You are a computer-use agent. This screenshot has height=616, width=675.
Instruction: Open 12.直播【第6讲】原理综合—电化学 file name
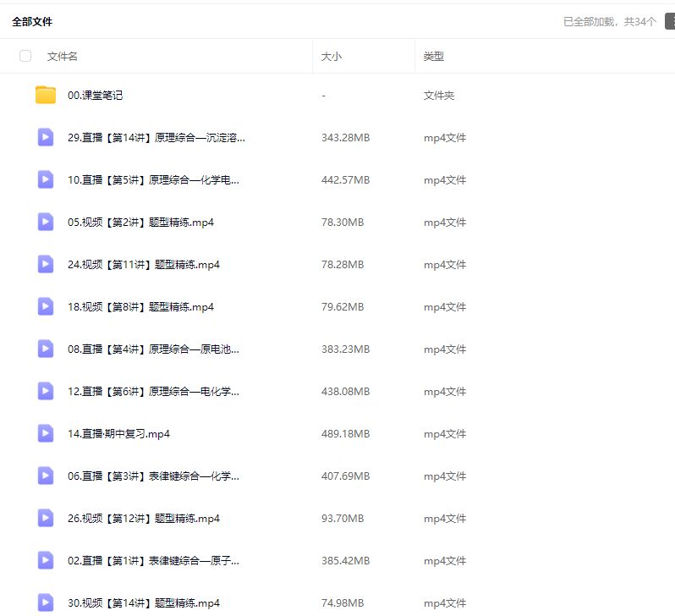pyautogui.click(x=153, y=392)
